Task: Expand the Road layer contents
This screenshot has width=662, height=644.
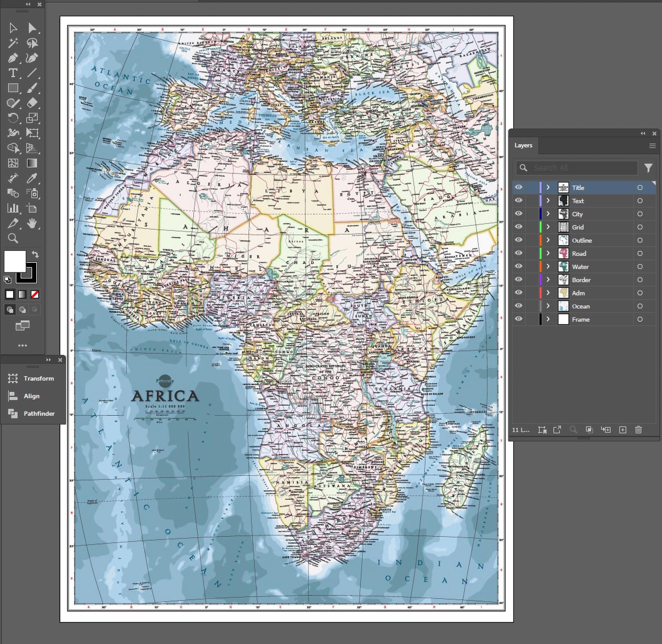Action: coord(548,253)
